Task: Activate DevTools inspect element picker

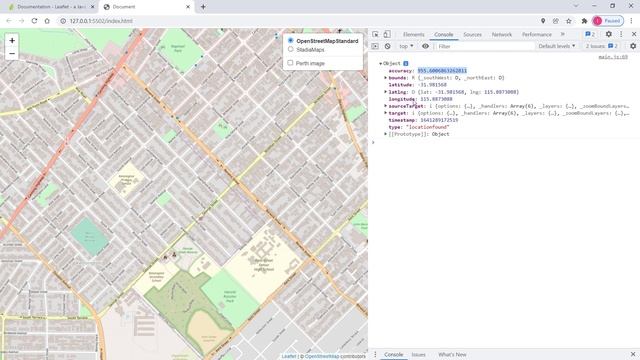Action: (375, 35)
